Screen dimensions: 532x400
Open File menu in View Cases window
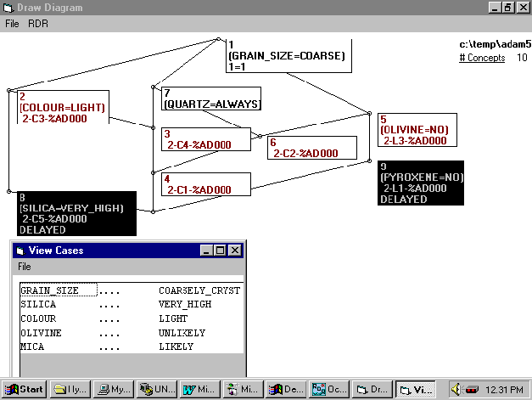[25, 267]
